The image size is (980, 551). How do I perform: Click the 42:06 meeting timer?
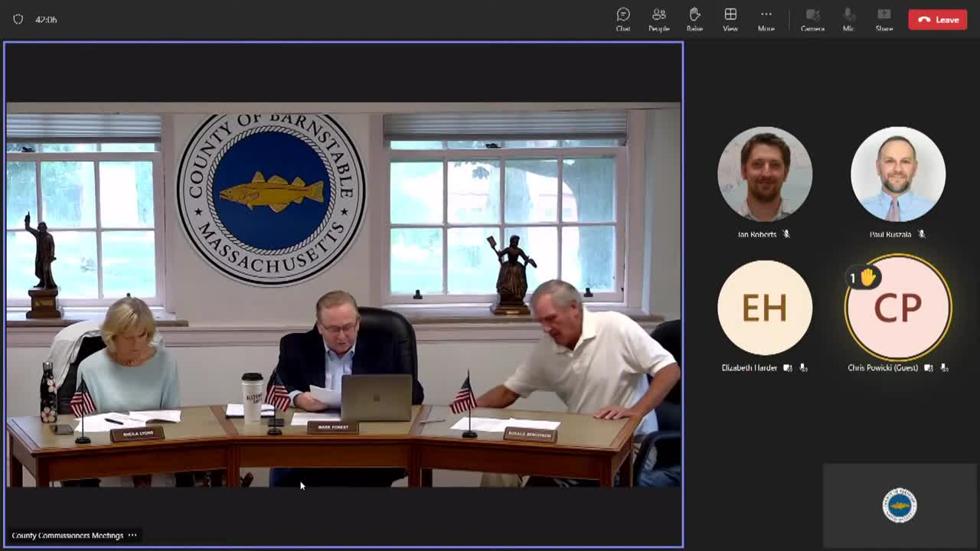[46, 19]
